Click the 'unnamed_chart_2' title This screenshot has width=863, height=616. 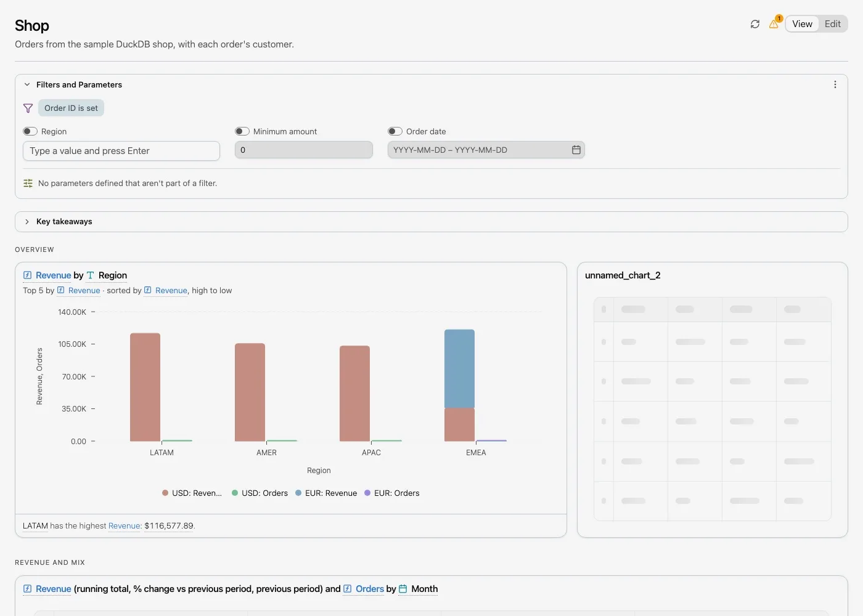623,275
